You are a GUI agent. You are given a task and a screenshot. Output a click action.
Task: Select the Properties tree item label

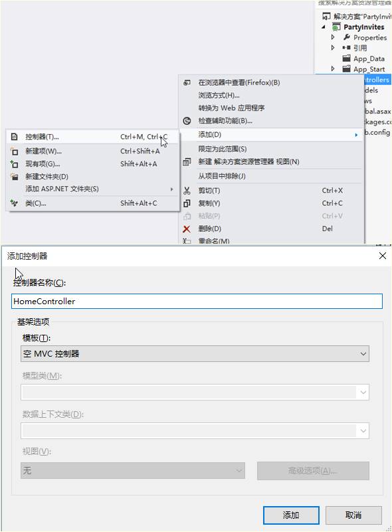point(370,38)
